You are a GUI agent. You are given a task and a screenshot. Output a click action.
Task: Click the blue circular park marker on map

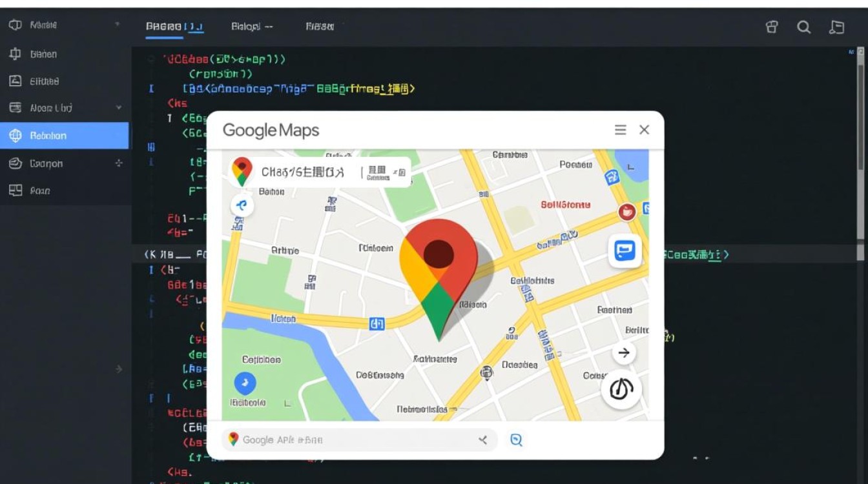pos(245,384)
